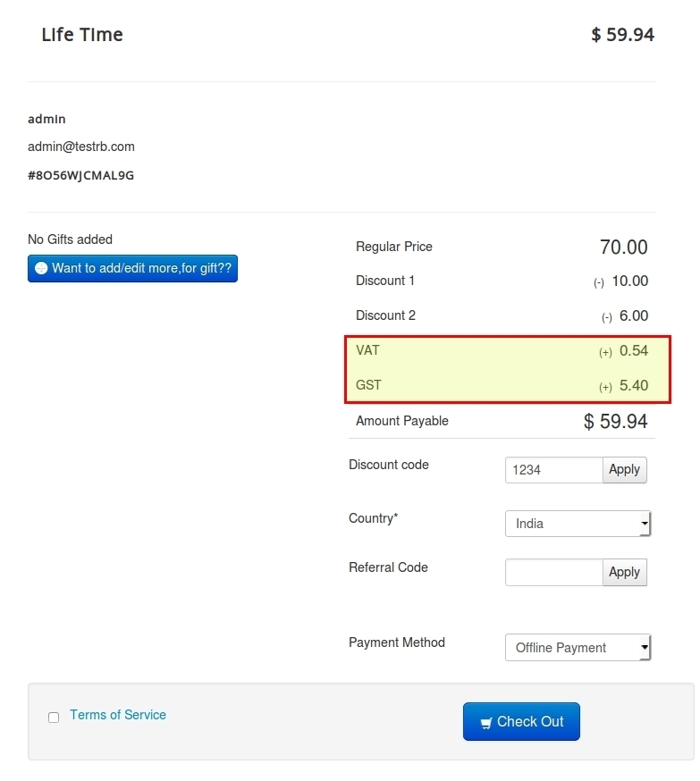Apply the referral code
Viewport: 700px width, 781px height.
tap(624, 572)
